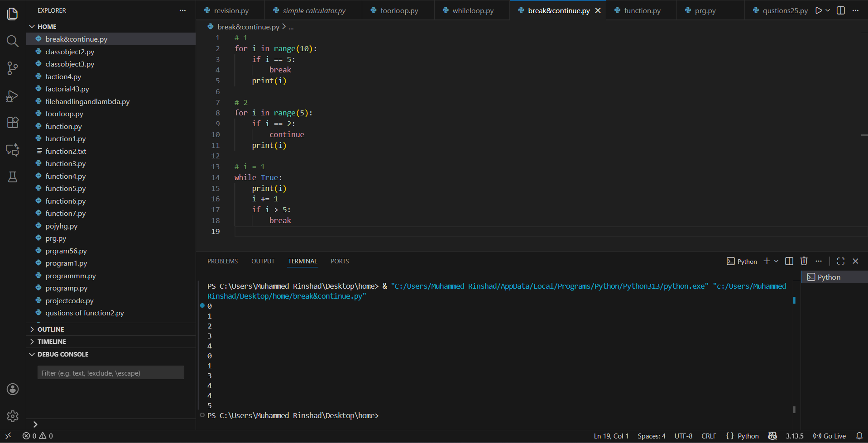Toggle the split editor layout

tap(841, 10)
